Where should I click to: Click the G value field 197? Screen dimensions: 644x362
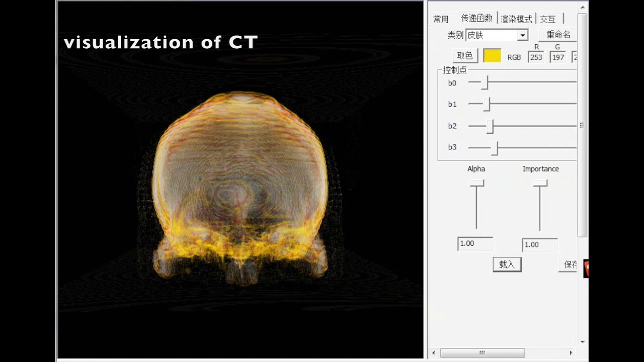pyautogui.click(x=558, y=57)
